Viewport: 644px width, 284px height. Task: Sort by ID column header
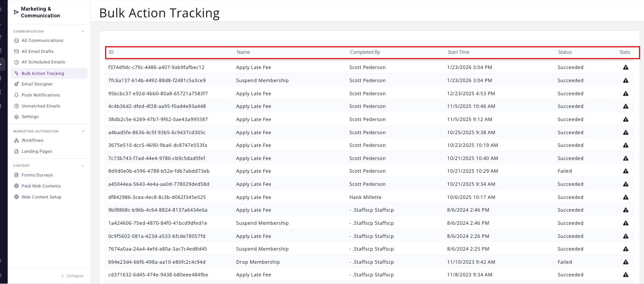click(111, 52)
